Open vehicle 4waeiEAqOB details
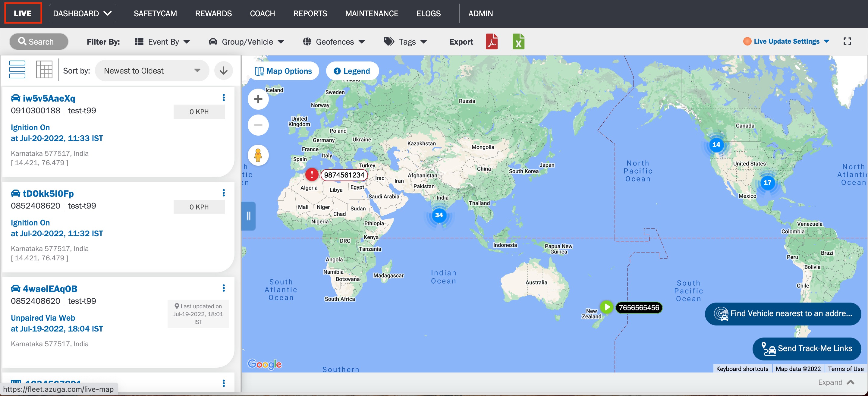This screenshot has height=396, width=868. [50, 289]
